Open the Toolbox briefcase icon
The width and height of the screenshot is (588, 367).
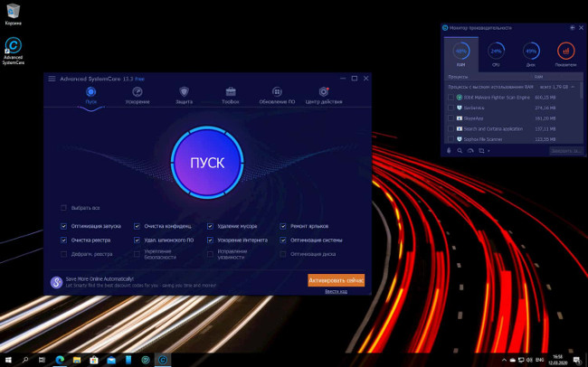pos(231,93)
